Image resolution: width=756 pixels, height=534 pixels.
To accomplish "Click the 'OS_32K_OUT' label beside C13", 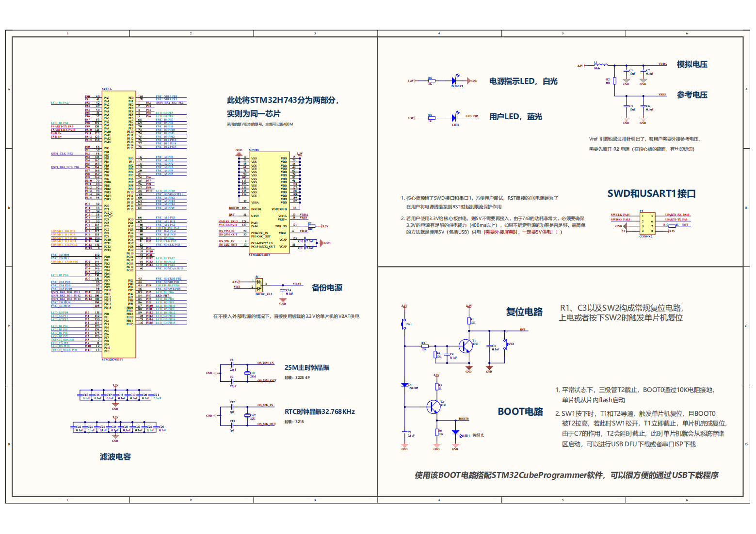I will 266,424.
